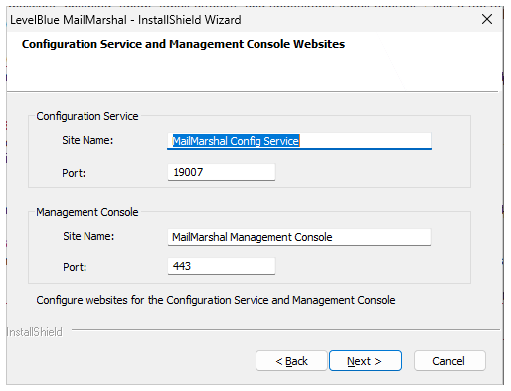
Task: Click the Management Console group label
Action: pyautogui.click(x=87, y=212)
